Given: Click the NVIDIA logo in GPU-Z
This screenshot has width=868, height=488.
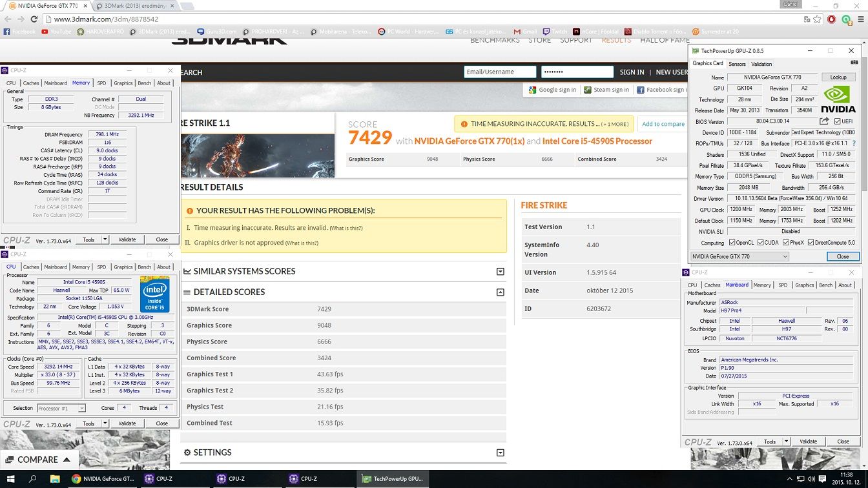Looking at the screenshot, I should coord(838,101).
